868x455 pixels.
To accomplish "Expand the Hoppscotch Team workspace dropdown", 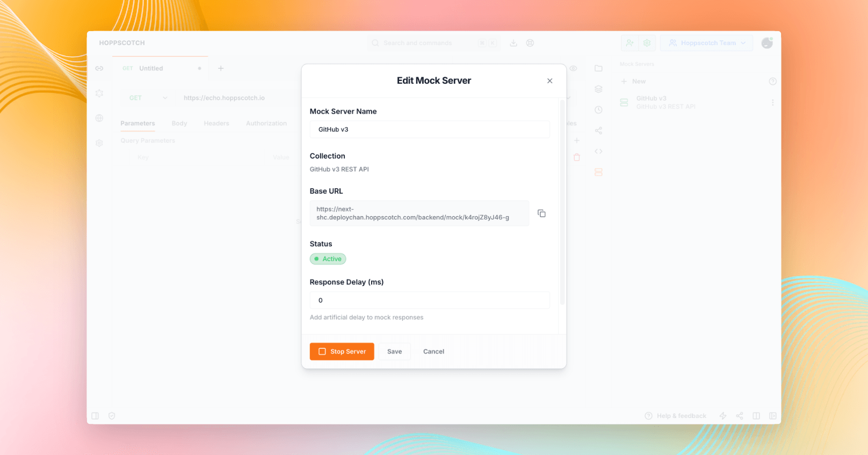I will 706,43.
